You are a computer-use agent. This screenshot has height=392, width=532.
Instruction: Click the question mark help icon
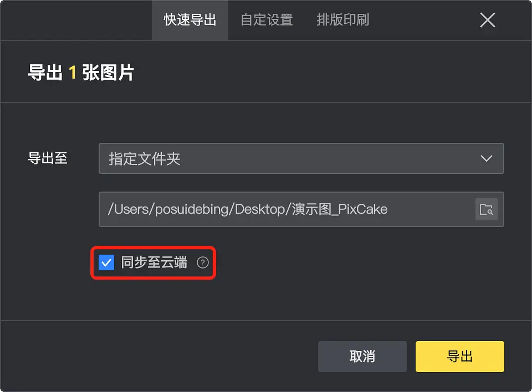click(203, 262)
